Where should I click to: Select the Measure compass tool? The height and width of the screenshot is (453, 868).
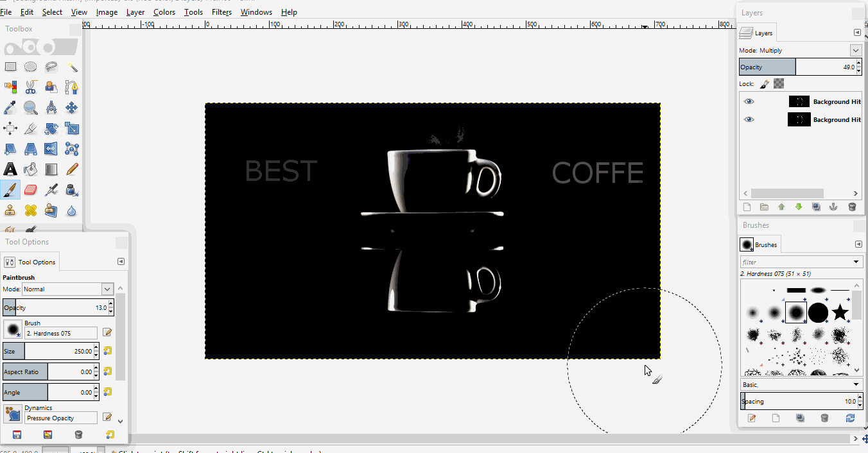(51, 107)
